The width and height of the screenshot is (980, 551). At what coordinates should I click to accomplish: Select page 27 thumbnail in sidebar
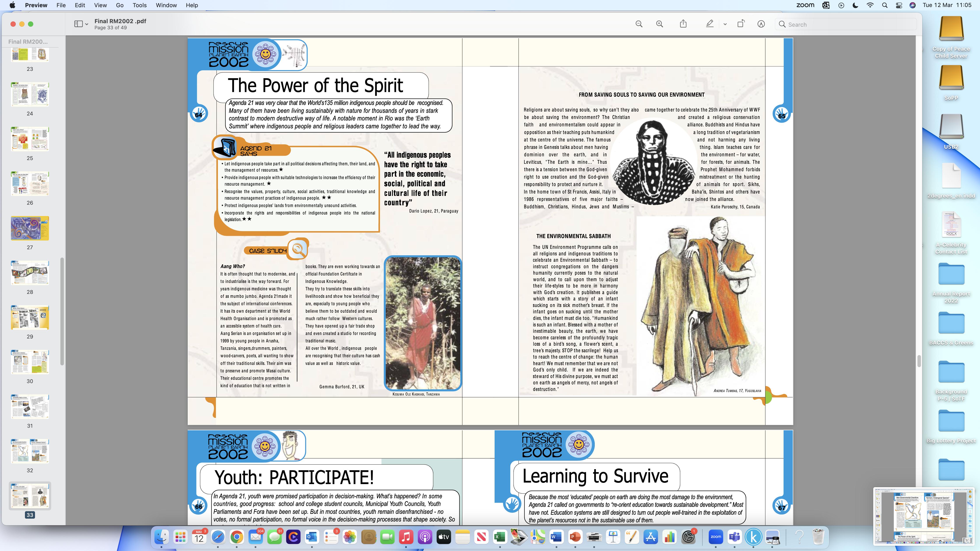[30, 228]
